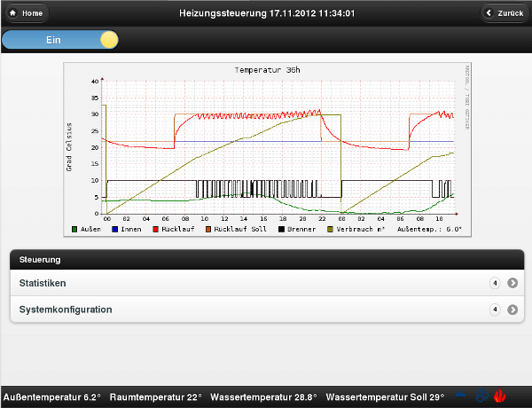The width and height of the screenshot is (532, 408).
Task: Open the Systemkonfiguration row
Action: [267, 310]
